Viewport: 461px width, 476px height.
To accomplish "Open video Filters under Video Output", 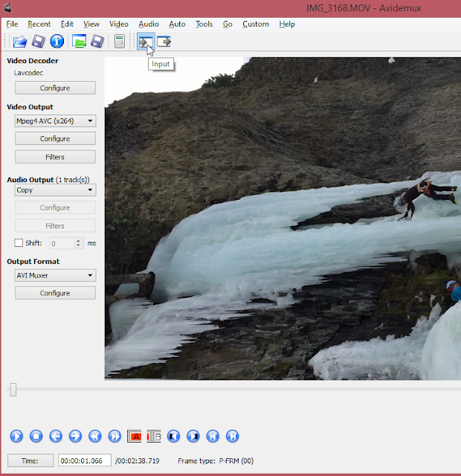I will pyautogui.click(x=55, y=157).
